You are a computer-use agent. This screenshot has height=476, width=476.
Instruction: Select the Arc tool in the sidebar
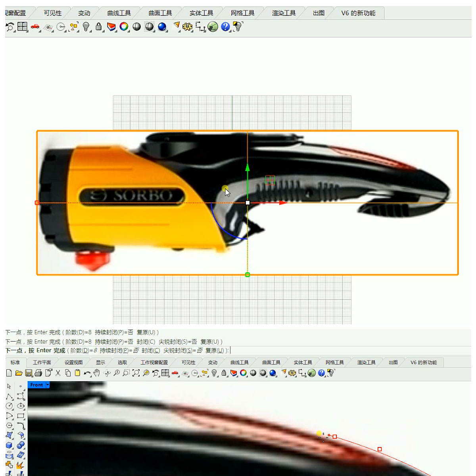pyautogui.click(x=9, y=416)
